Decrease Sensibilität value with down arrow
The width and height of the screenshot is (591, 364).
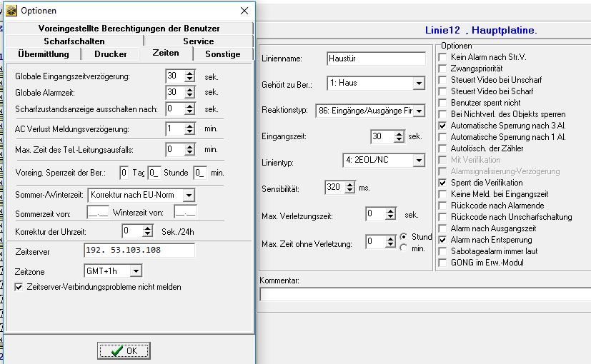point(349,191)
